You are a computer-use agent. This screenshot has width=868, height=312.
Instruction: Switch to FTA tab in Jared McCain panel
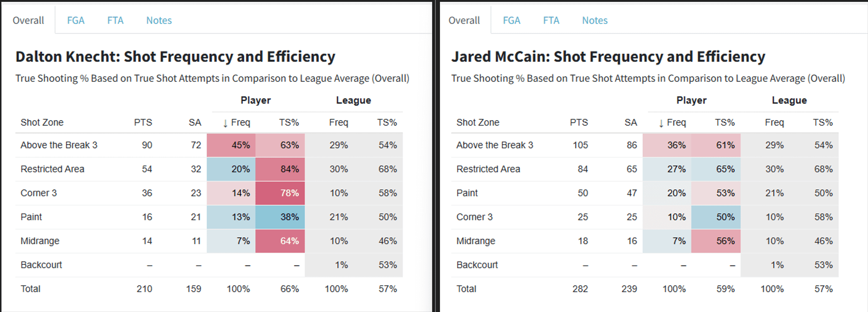point(551,20)
